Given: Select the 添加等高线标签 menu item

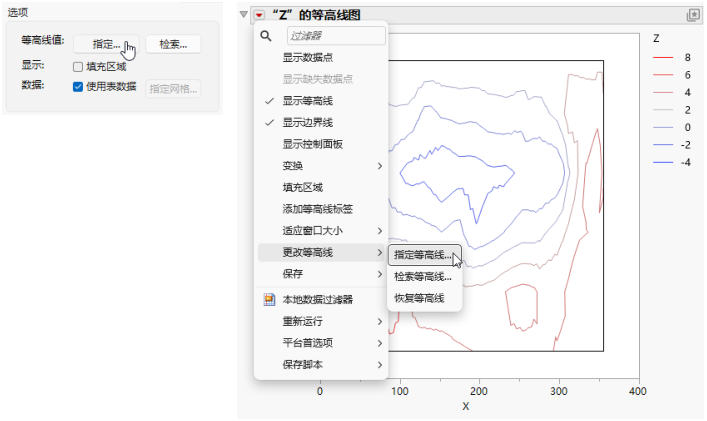Looking at the screenshot, I should point(321,209).
